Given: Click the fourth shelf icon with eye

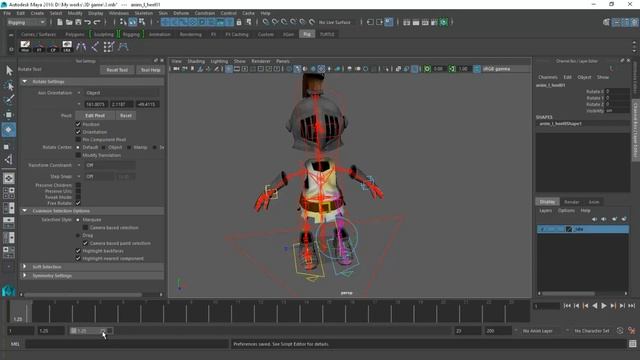Looking at the screenshot, I should [x=67, y=47].
